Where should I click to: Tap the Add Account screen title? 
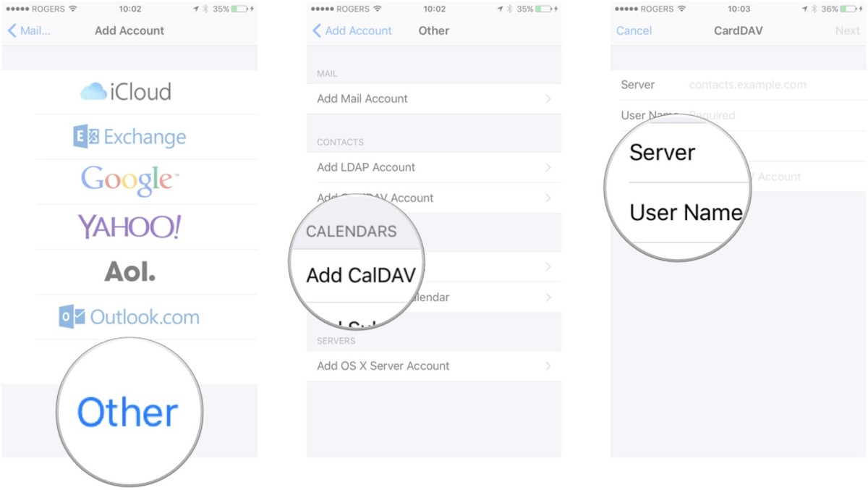coord(129,30)
